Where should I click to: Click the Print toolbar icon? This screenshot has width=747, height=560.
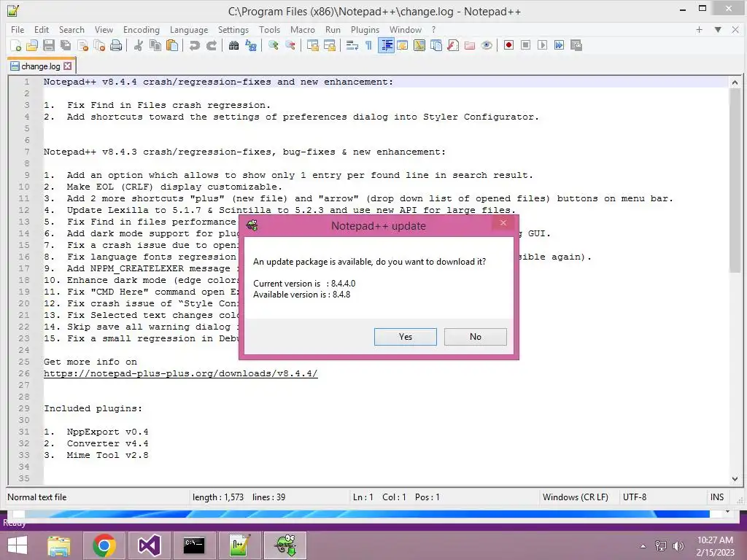pos(116,46)
